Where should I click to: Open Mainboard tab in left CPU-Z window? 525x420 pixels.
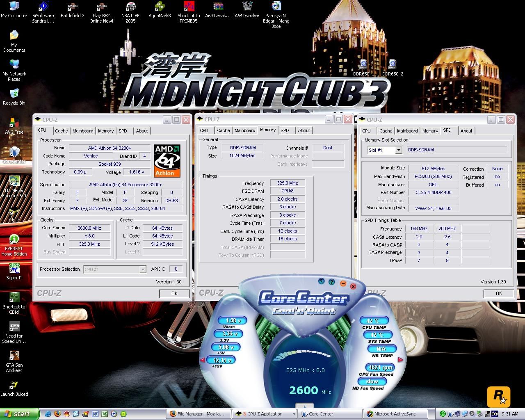[83, 131]
